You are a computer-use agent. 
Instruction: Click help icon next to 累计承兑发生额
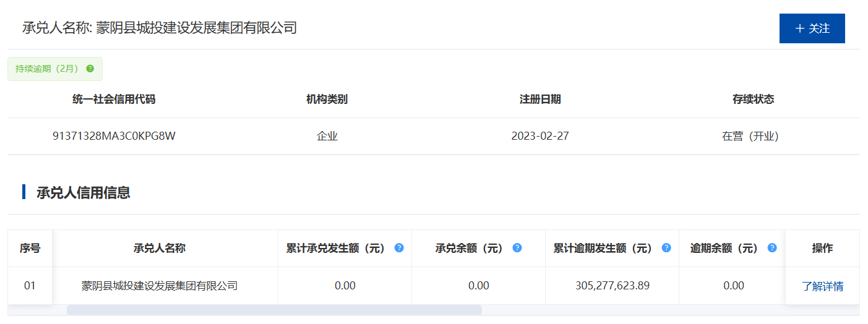point(399,248)
